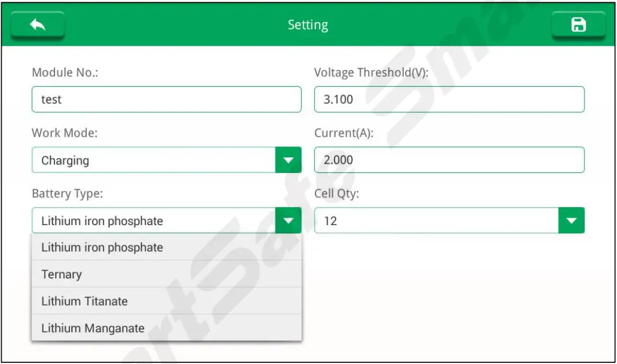Click the Work Mode label
Screen dimensions: 617x364
coord(64,133)
